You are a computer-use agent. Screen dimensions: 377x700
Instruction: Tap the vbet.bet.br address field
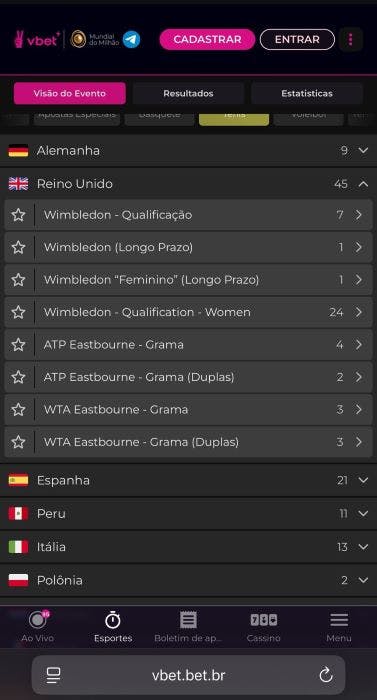point(188,675)
